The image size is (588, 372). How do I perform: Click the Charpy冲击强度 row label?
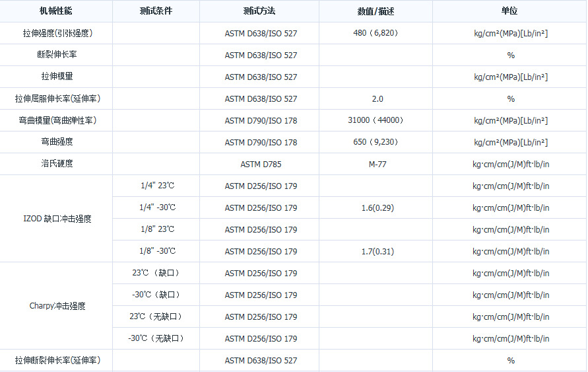pos(57,306)
